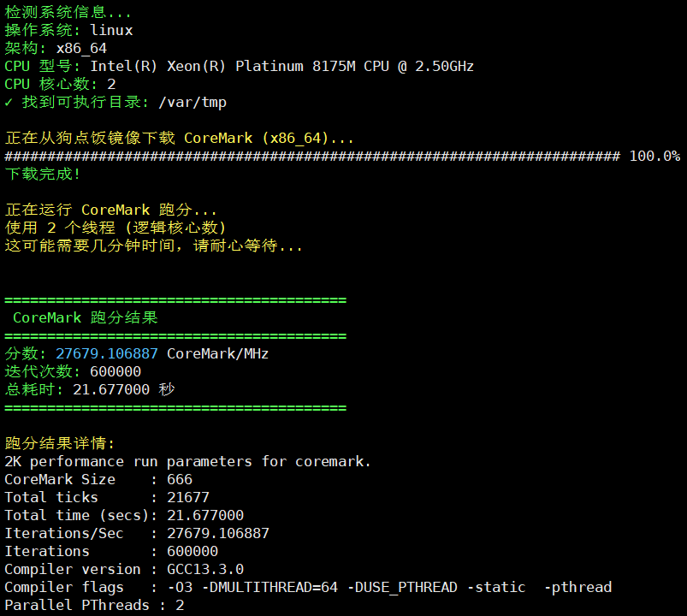Select the x86_64 value on the 架构 line
The width and height of the screenshot is (687, 616).
81,48
